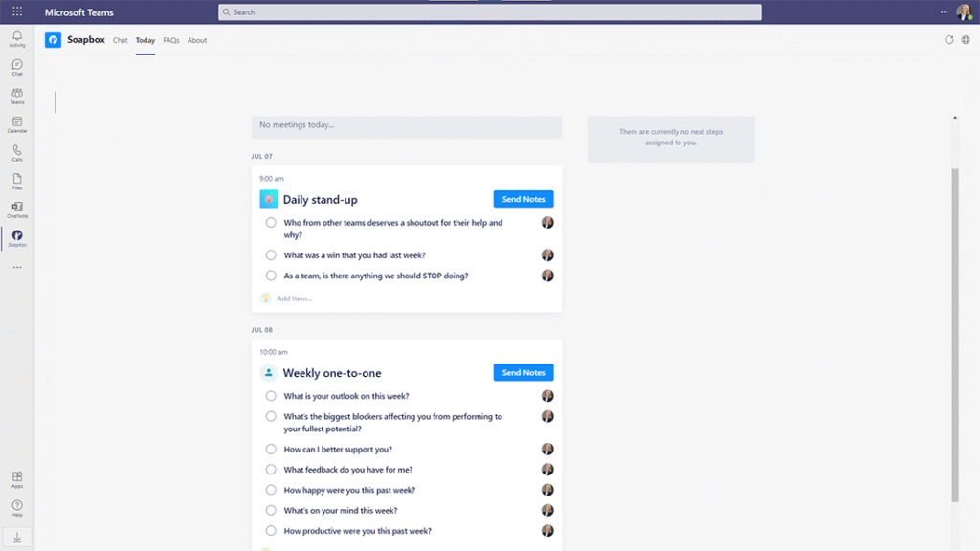Go to Teams in the sidebar
The height and width of the screenshot is (551, 980).
(x=17, y=96)
